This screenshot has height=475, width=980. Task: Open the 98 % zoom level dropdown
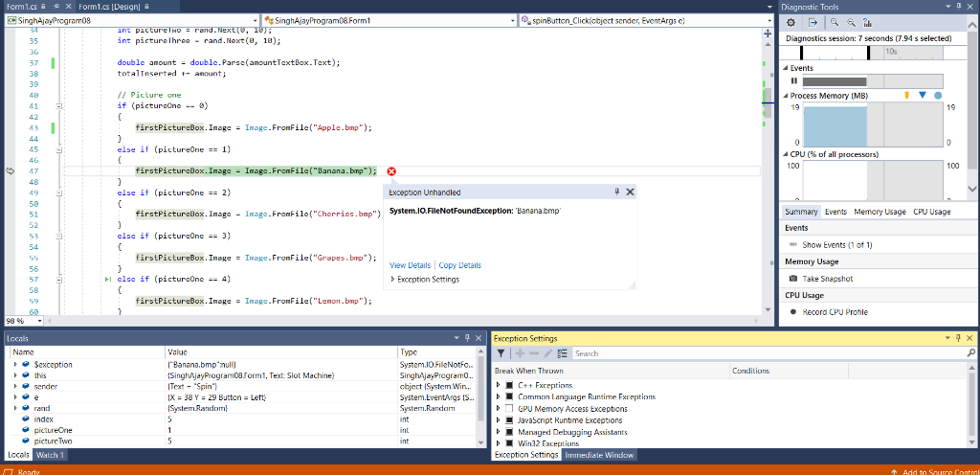40,321
